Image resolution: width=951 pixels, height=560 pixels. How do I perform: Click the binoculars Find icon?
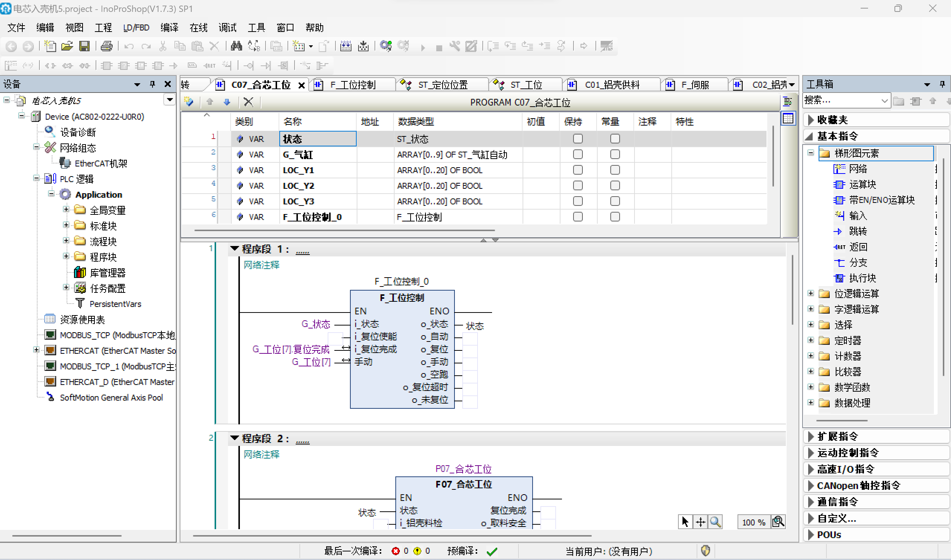coord(237,46)
